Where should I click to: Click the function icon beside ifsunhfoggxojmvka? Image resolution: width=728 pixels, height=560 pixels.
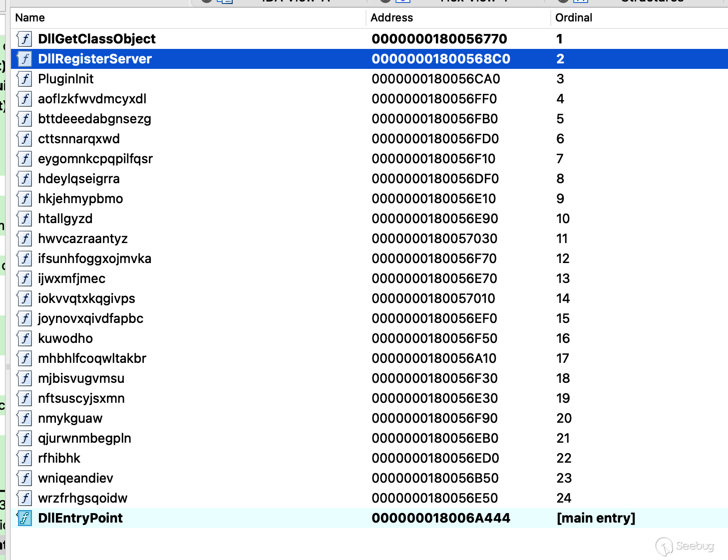point(24,258)
